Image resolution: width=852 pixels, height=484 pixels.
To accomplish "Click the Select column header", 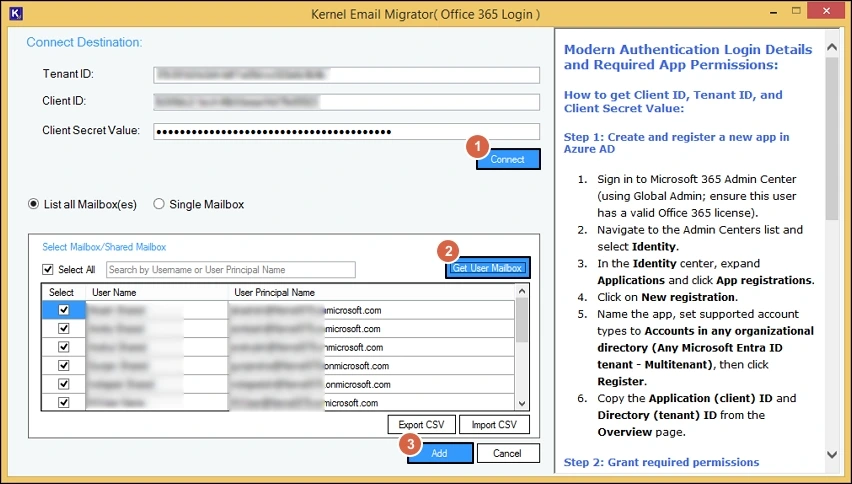I will (61, 292).
